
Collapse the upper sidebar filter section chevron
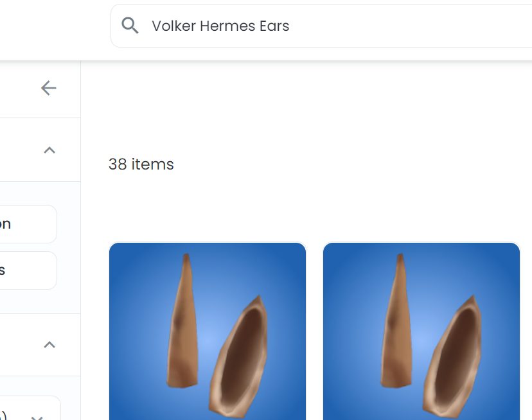(49, 150)
